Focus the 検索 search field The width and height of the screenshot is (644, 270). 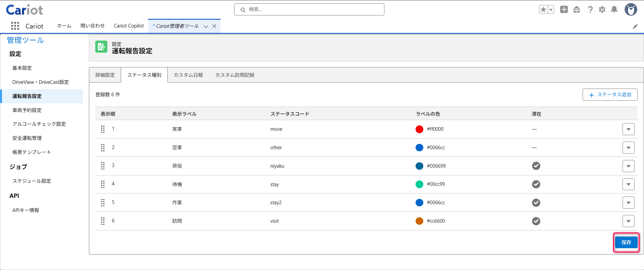(309, 9)
